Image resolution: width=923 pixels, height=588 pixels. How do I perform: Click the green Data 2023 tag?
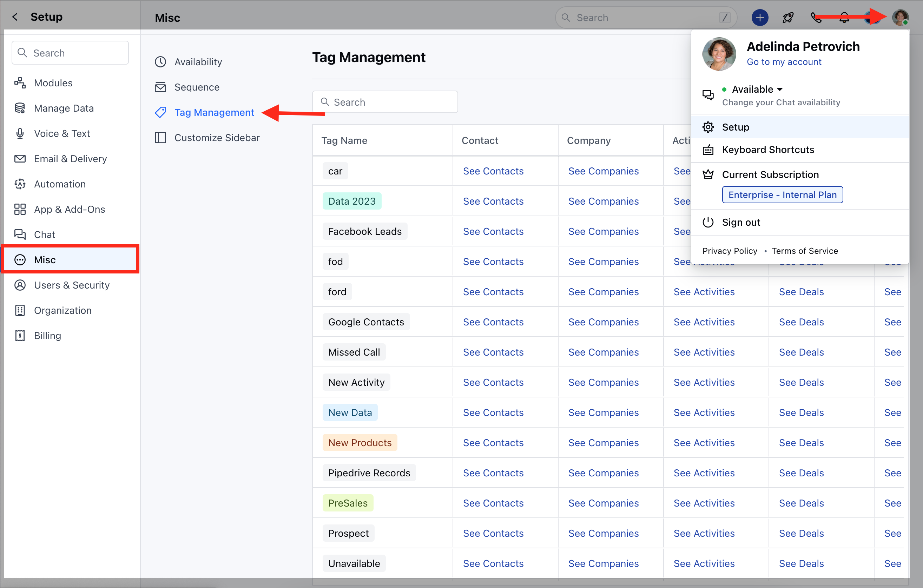point(351,201)
